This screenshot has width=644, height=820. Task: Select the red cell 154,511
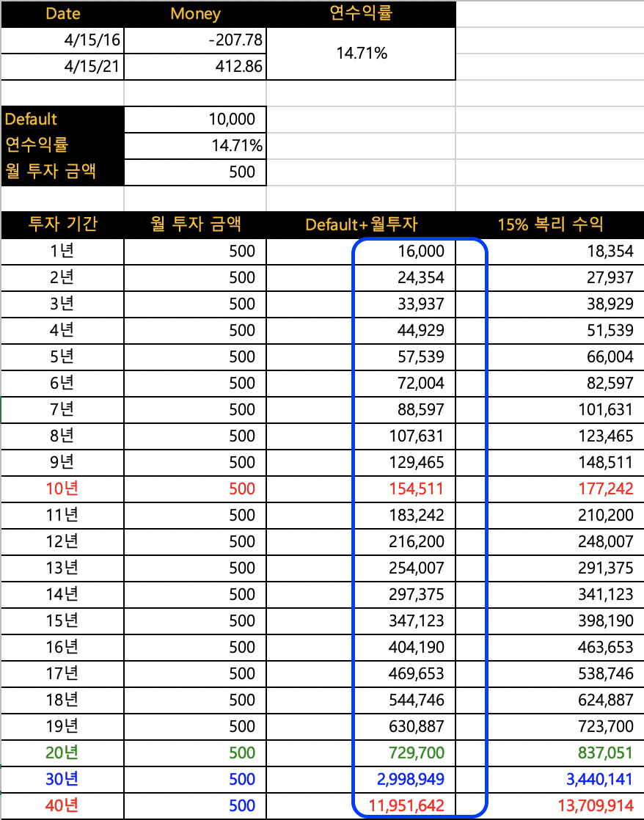point(361,489)
